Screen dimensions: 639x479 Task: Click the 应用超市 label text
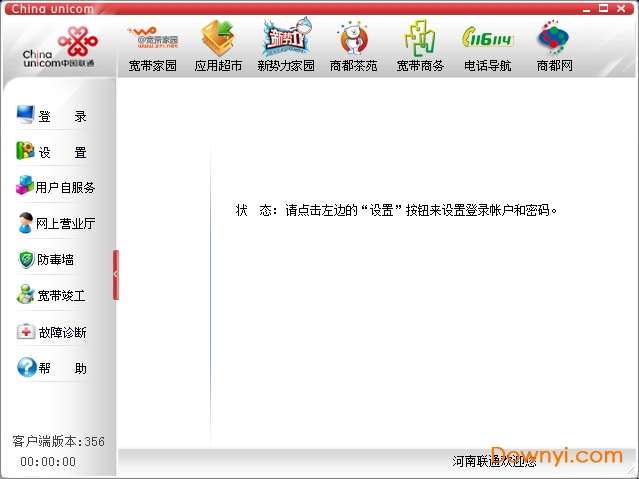pyautogui.click(x=218, y=66)
